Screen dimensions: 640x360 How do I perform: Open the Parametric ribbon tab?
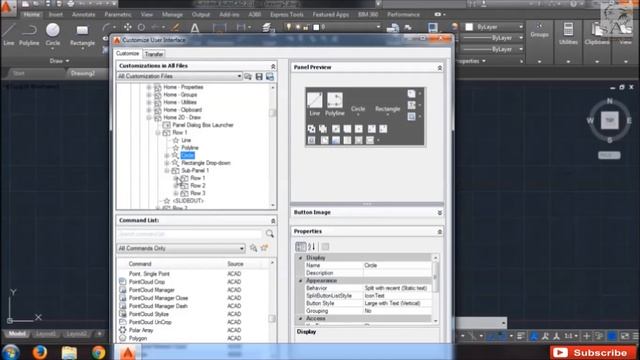click(x=118, y=14)
